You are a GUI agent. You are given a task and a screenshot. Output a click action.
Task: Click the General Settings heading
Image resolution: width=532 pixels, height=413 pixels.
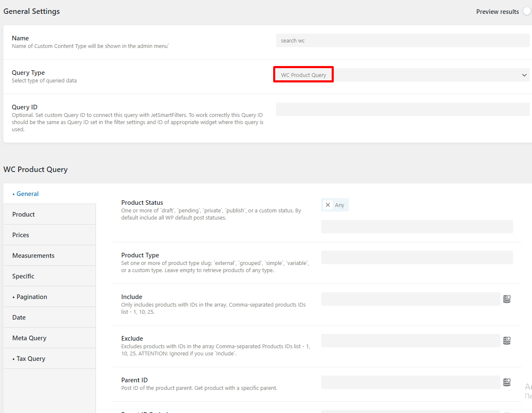click(32, 11)
